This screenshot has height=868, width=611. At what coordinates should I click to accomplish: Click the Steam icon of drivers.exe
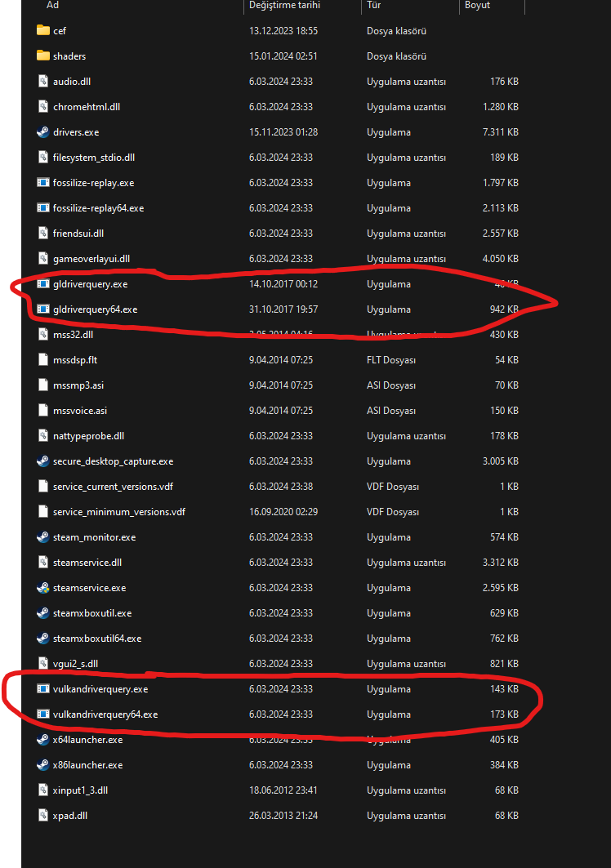[43, 131]
